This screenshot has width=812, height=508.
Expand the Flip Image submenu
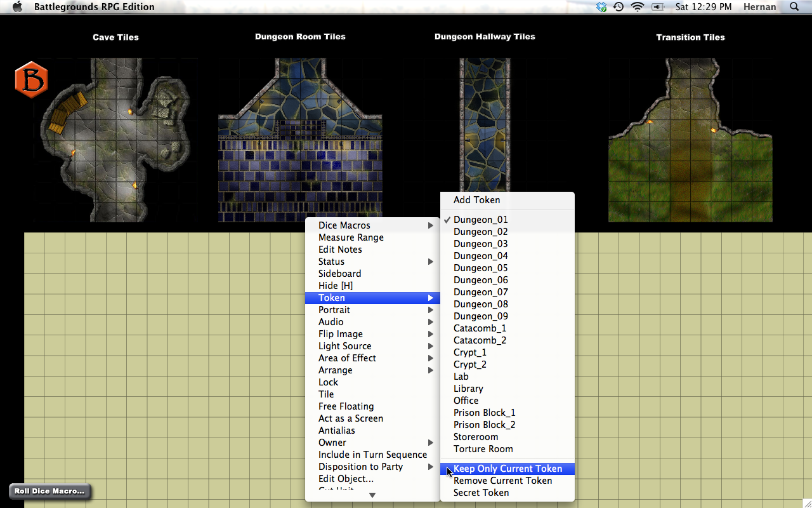point(372,334)
